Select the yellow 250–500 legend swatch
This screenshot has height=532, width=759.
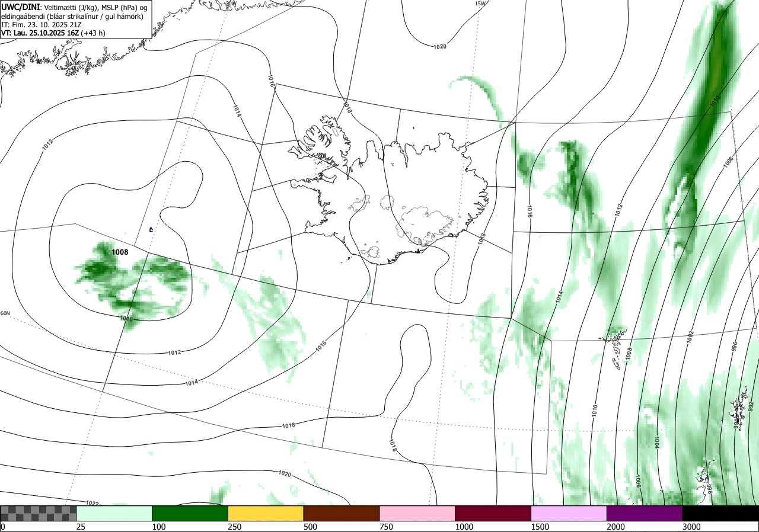pyautogui.click(x=266, y=513)
